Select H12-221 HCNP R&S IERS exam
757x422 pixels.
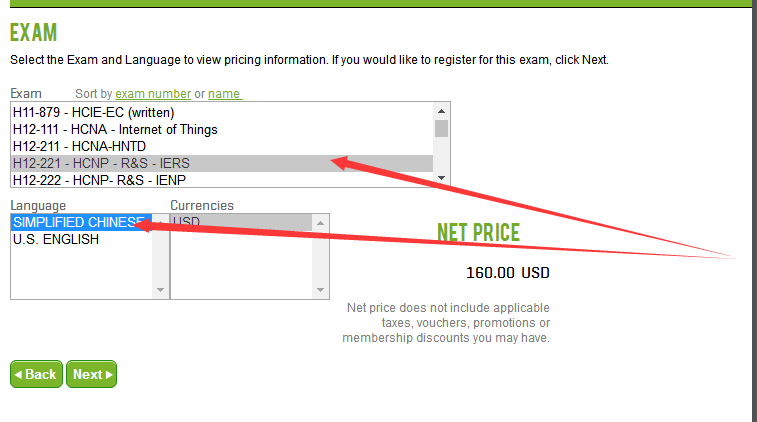[101, 163]
